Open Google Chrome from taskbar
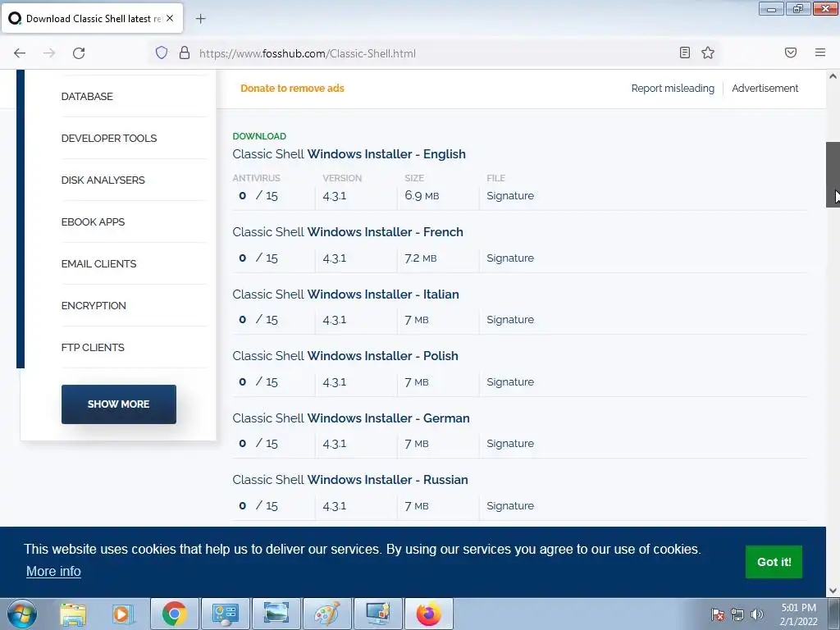This screenshot has height=630, width=840. [x=174, y=614]
